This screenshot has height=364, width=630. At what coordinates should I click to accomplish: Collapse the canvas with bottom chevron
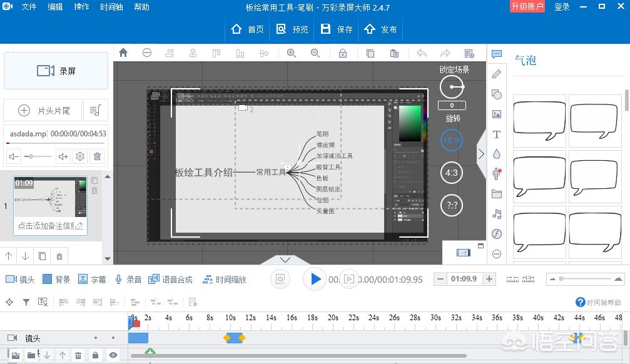click(285, 260)
